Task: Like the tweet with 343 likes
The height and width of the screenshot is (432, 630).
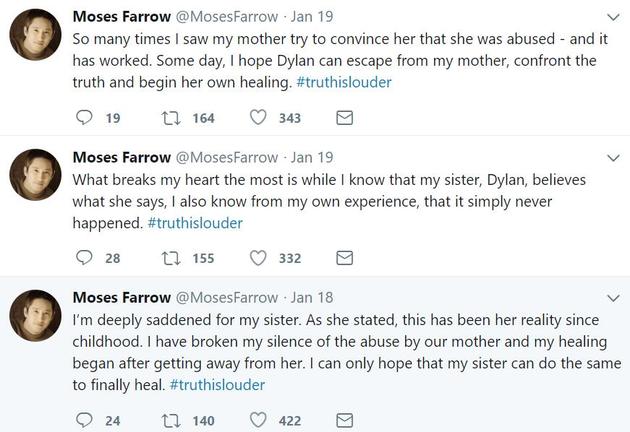Action: 258,118
